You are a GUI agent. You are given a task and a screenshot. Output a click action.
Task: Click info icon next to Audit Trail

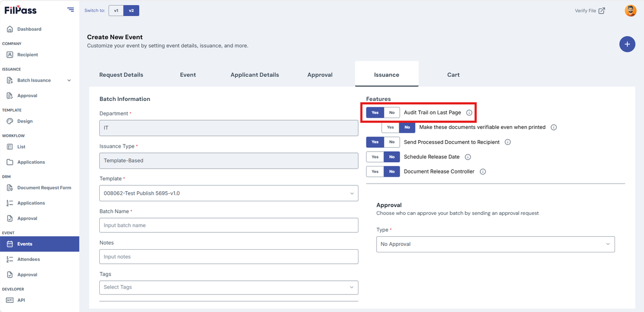coord(469,113)
